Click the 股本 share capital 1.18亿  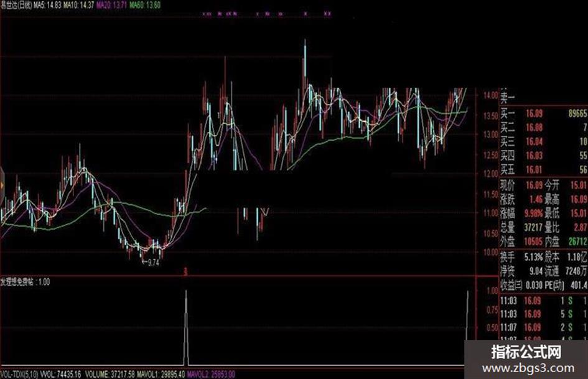[x=578, y=257]
